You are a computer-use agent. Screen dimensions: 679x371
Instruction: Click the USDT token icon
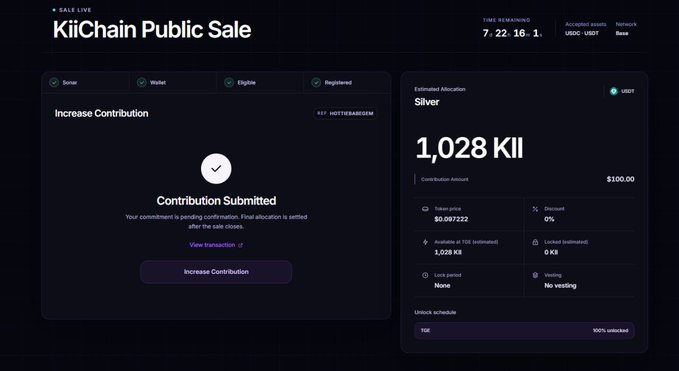pyautogui.click(x=614, y=91)
